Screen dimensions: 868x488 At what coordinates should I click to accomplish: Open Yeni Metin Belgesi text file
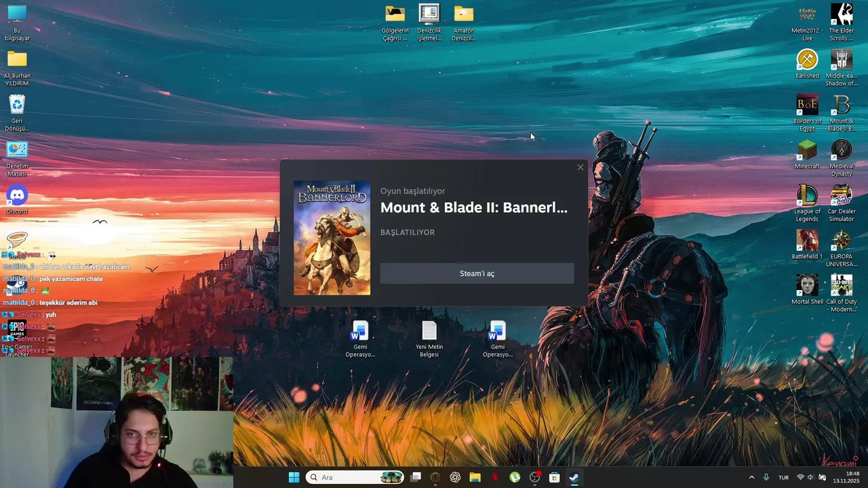tap(429, 340)
